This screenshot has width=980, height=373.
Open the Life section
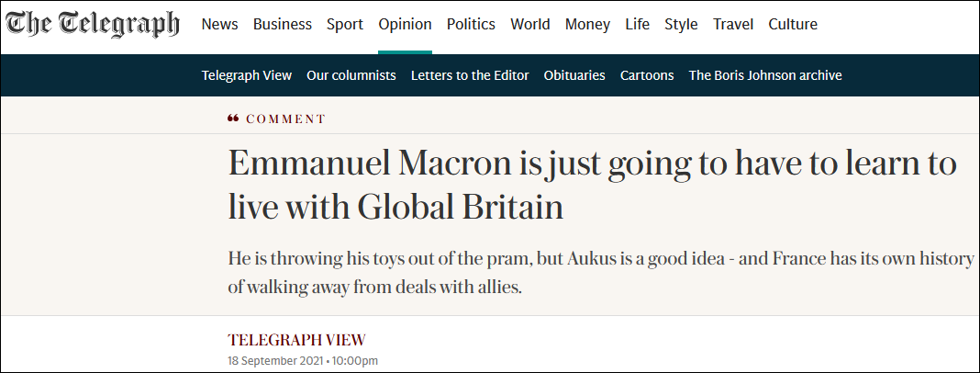pyautogui.click(x=637, y=25)
